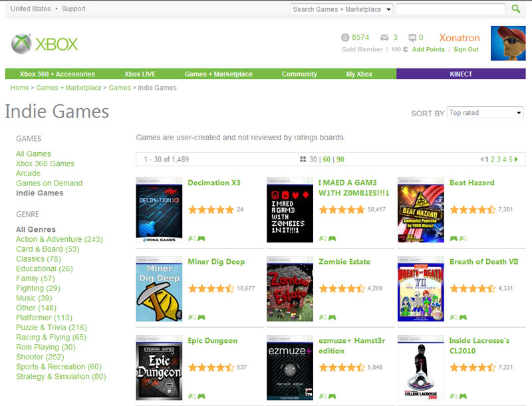Viewport: 532px width, 406px height.
Task: Filter by Platformer genre
Action: tap(44, 318)
